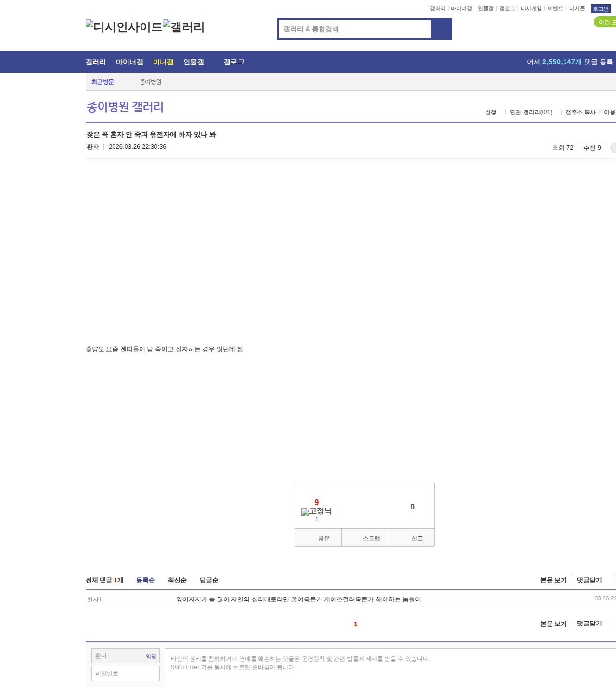Focus the 비밀번호 password field
This screenshot has height=687, width=616.
[126, 674]
